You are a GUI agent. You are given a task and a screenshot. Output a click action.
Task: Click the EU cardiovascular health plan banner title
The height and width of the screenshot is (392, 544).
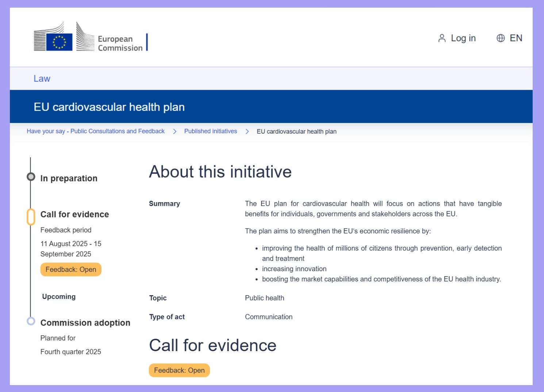point(109,107)
